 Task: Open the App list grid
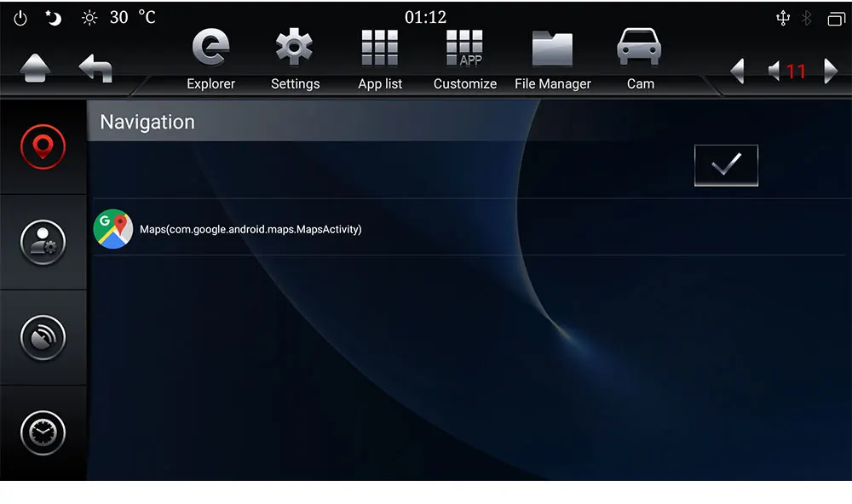[380, 59]
